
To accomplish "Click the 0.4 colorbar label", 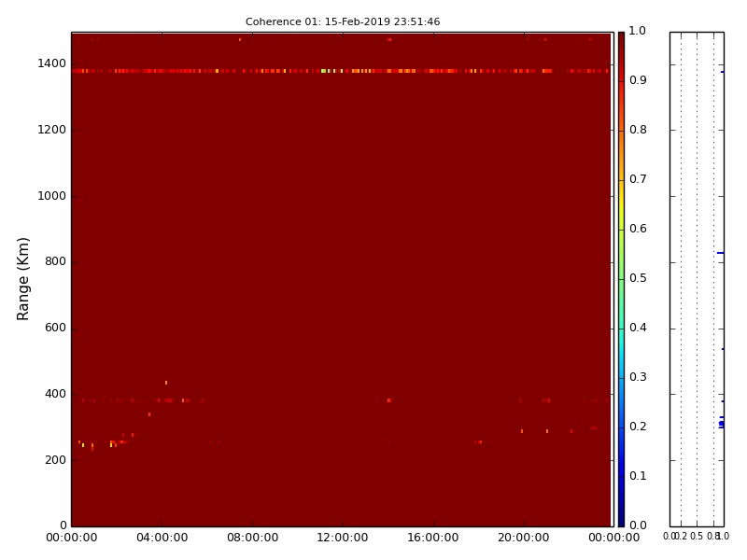I will (638, 328).
